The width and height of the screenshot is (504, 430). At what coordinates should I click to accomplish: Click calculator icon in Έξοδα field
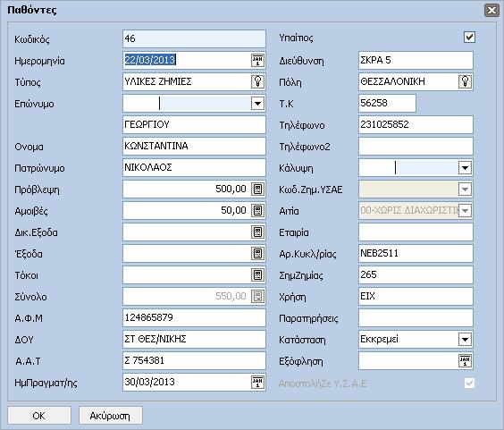pyautogui.click(x=257, y=253)
